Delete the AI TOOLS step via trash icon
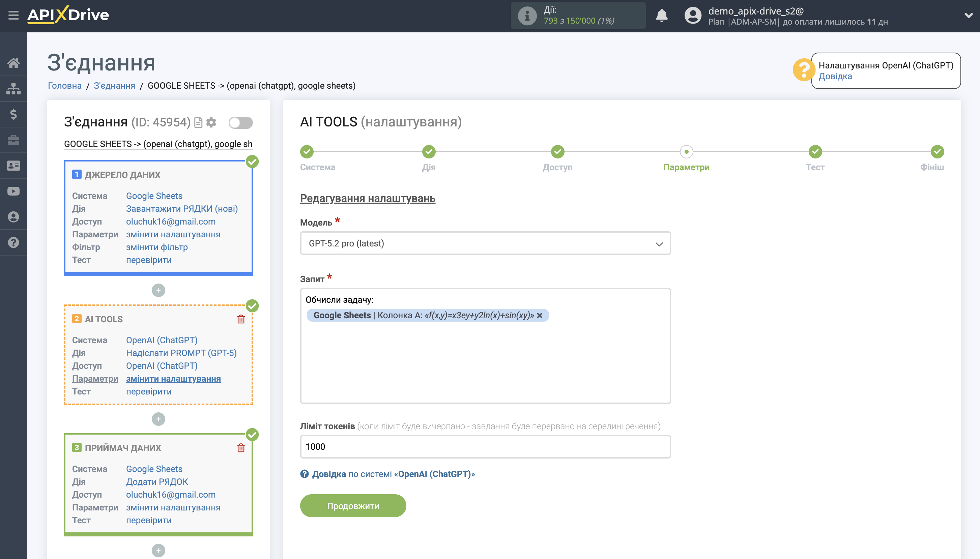 pyautogui.click(x=241, y=319)
